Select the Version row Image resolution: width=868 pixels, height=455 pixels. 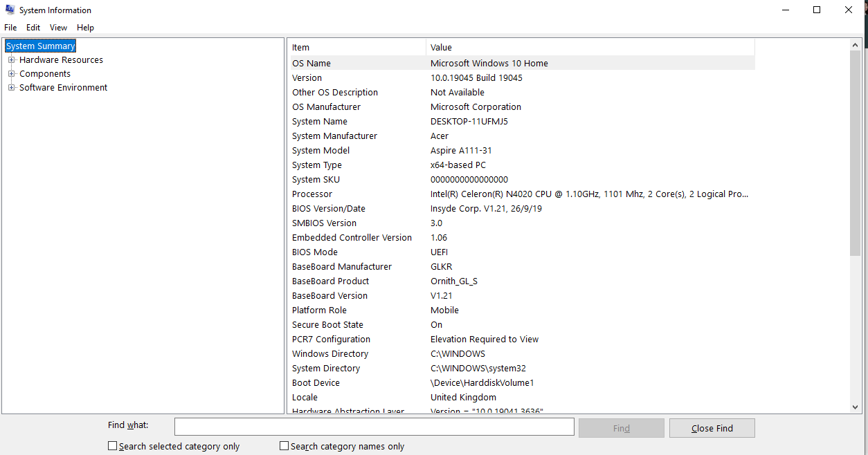point(521,77)
